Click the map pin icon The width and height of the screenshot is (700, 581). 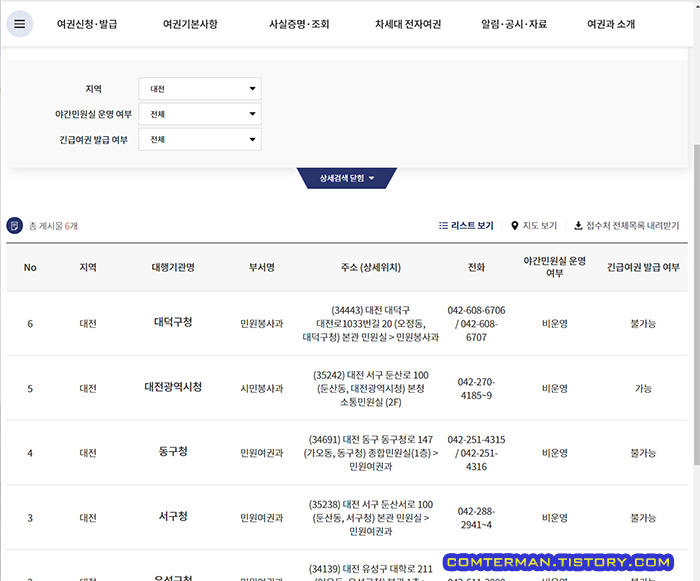(x=515, y=226)
